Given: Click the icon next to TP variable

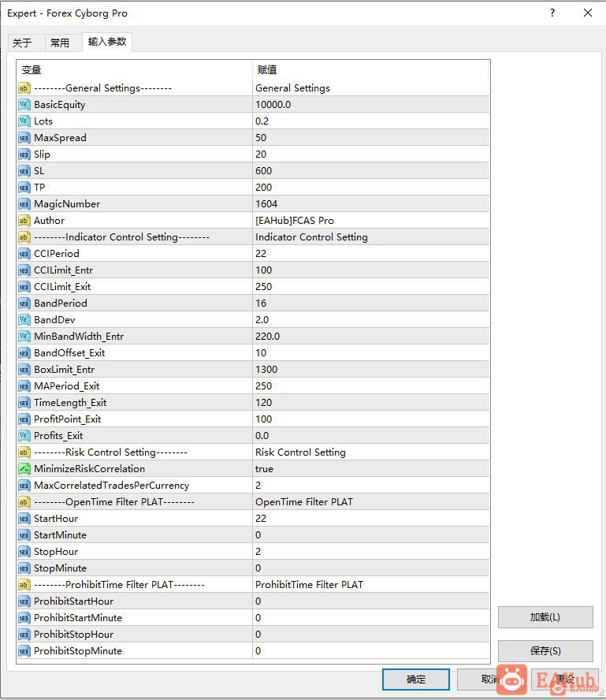Looking at the screenshot, I should click(24, 187).
